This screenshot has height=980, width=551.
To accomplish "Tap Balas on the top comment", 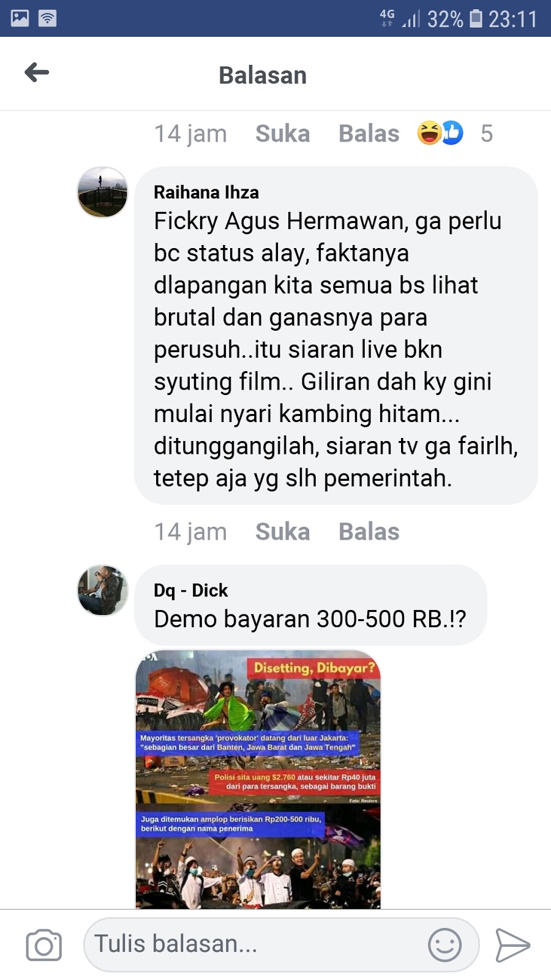I will pos(369,134).
